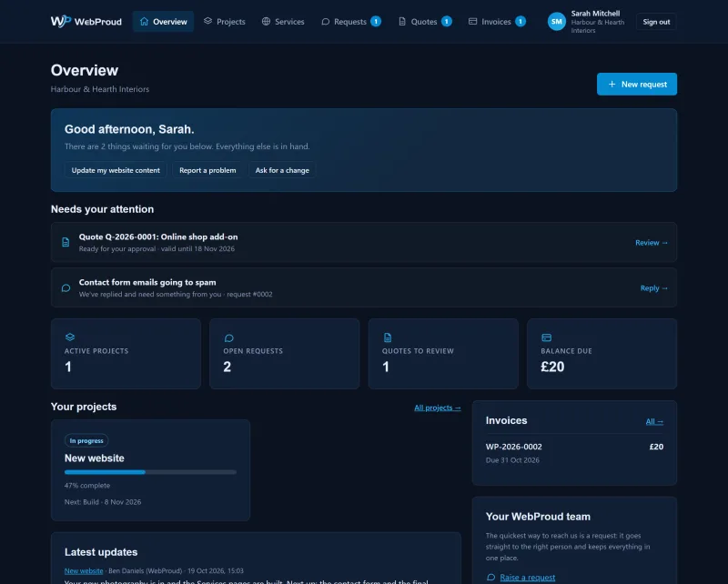Screen dimensions: 728x584
Task: Click the document icon beside Quotes
Action: click(402, 21)
